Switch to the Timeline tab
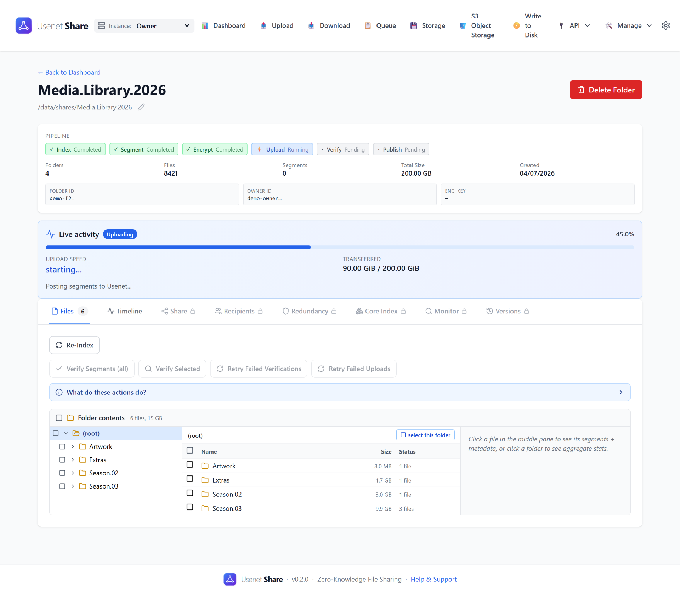 point(125,311)
